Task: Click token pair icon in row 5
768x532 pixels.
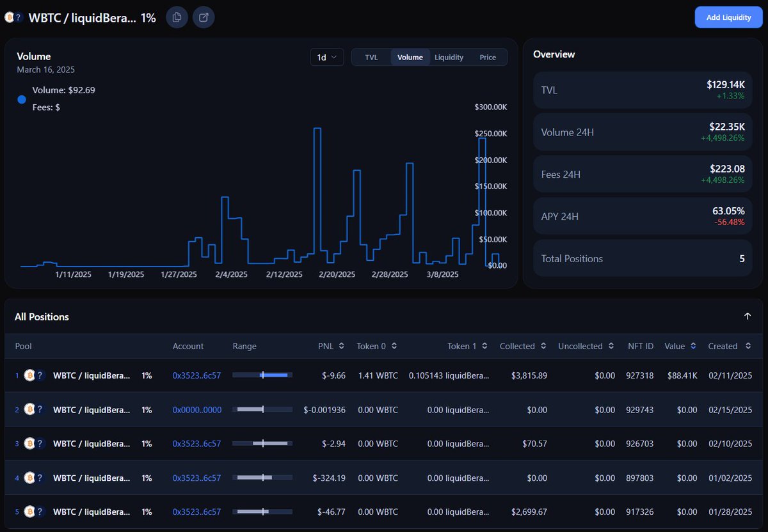Action: coord(34,512)
